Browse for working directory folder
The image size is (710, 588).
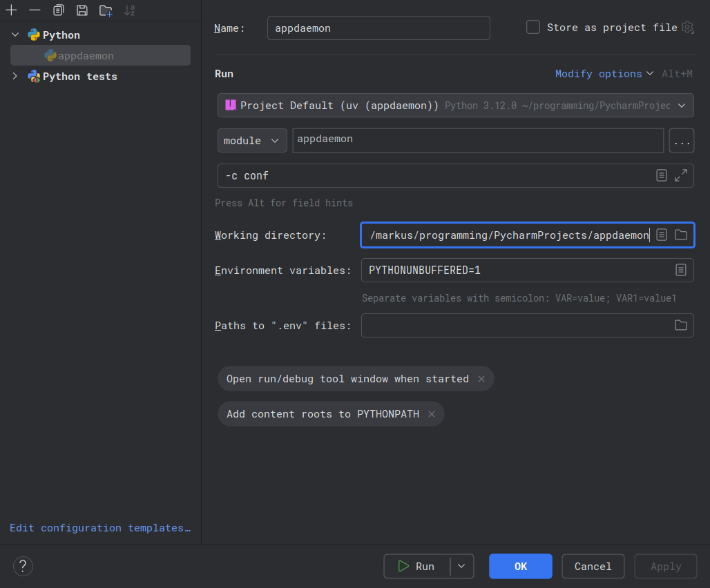681,235
